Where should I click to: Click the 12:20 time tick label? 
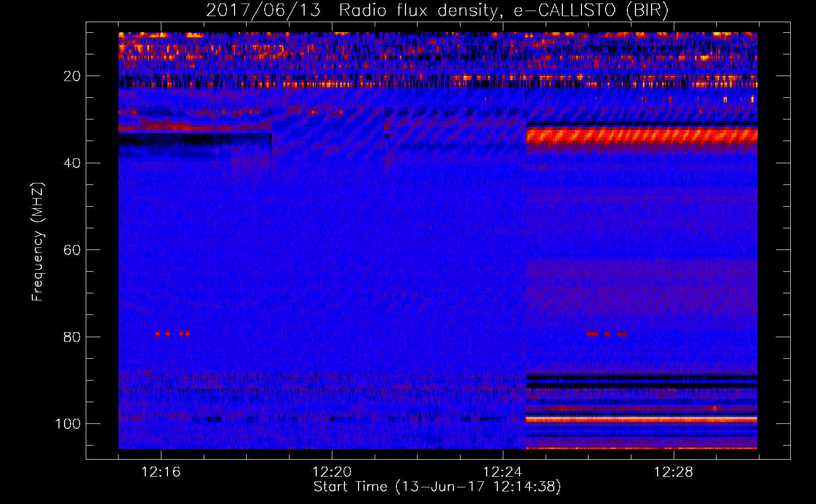332,472
